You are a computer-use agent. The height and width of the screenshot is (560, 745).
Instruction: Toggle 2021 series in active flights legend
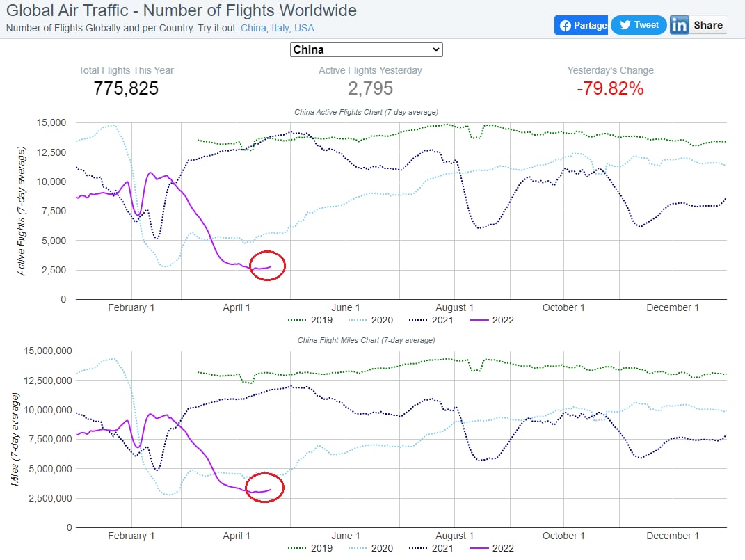(431, 320)
